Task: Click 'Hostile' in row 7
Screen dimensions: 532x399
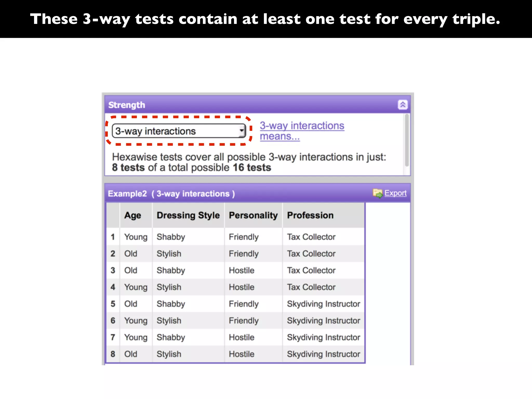Action: pyautogui.click(x=242, y=337)
